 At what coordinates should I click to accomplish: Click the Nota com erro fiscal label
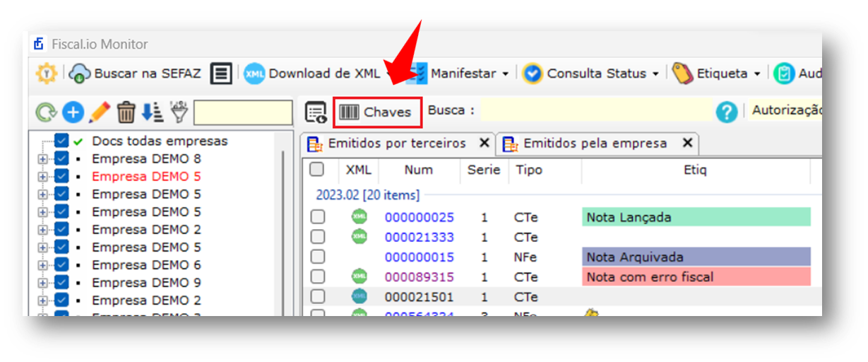point(696,276)
